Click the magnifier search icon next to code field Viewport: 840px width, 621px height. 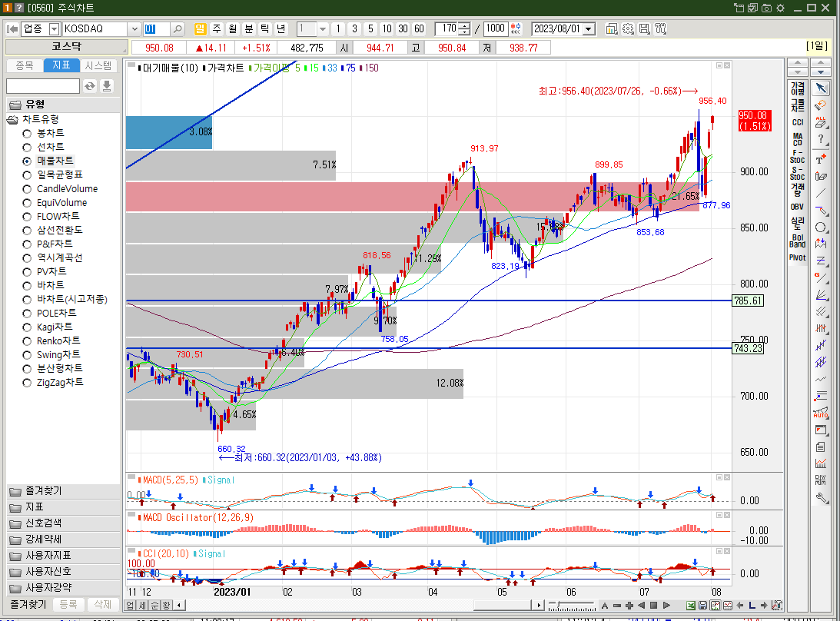coord(178,29)
